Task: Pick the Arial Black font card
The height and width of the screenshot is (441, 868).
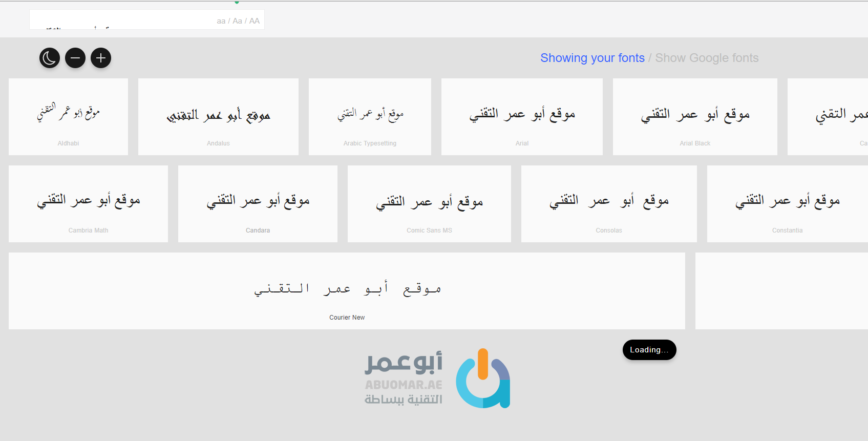Action: coord(695,117)
